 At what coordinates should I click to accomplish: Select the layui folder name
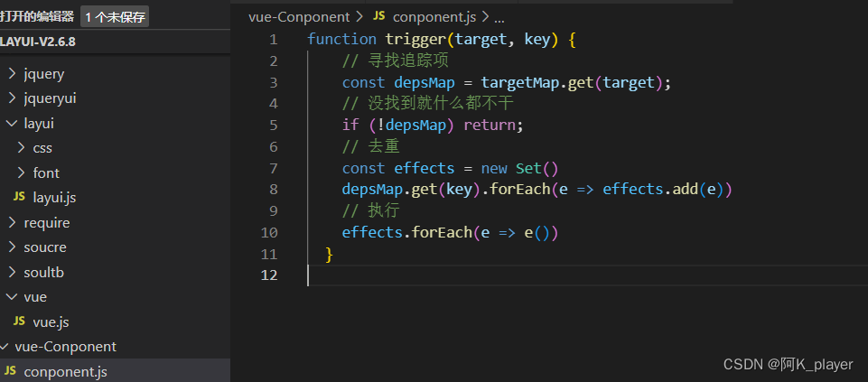point(40,124)
